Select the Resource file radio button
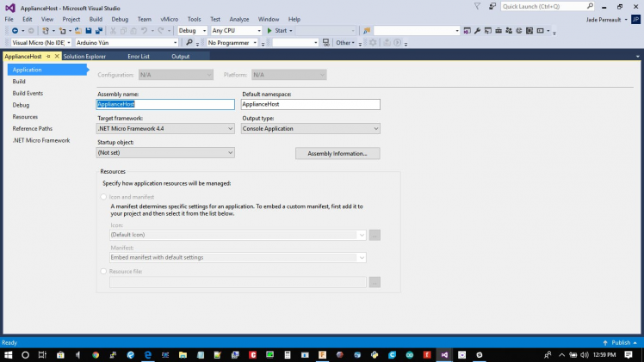This screenshot has width=644, height=362. tap(104, 271)
